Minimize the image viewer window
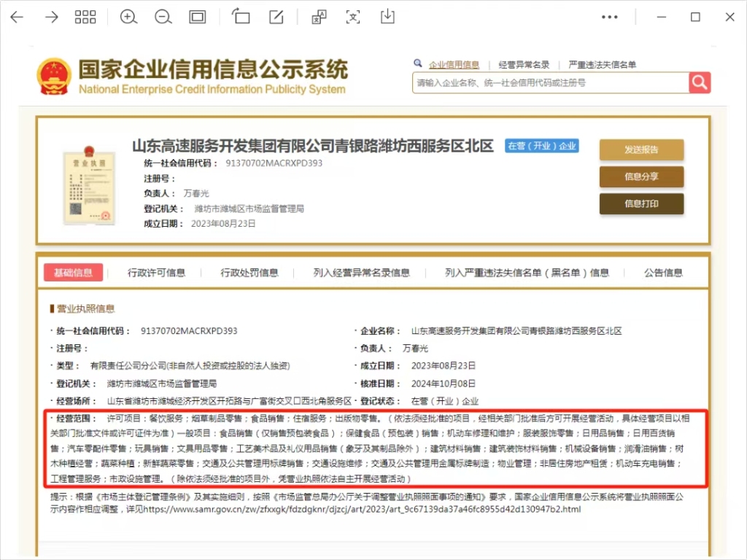The width and height of the screenshot is (747, 560). pos(661,17)
